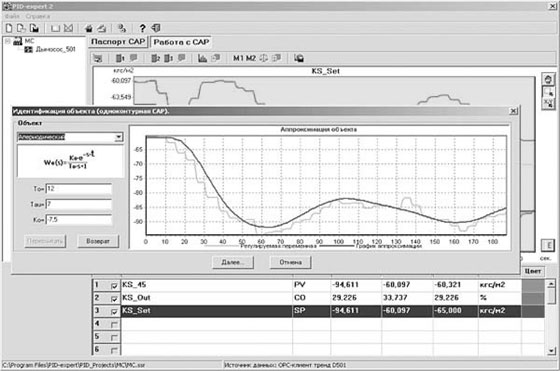The width and height of the screenshot is (560, 371).
Task: Click the last icon in CAP work toolbar
Action: point(299,58)
